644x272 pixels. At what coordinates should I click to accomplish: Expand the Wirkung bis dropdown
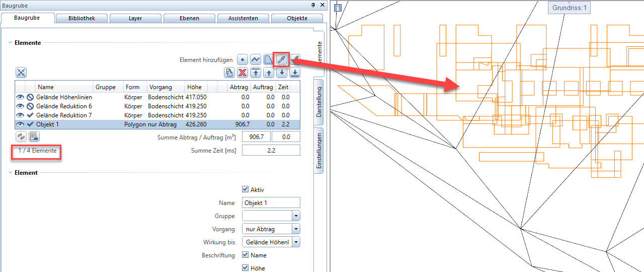click(x=296, y=242)
